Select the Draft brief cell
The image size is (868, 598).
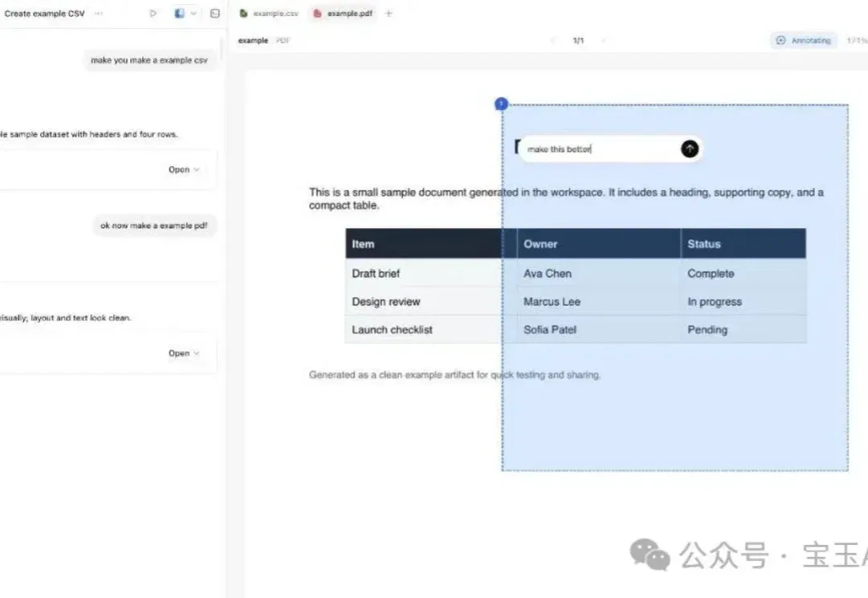pyautogui.click(x=431, y=273)
